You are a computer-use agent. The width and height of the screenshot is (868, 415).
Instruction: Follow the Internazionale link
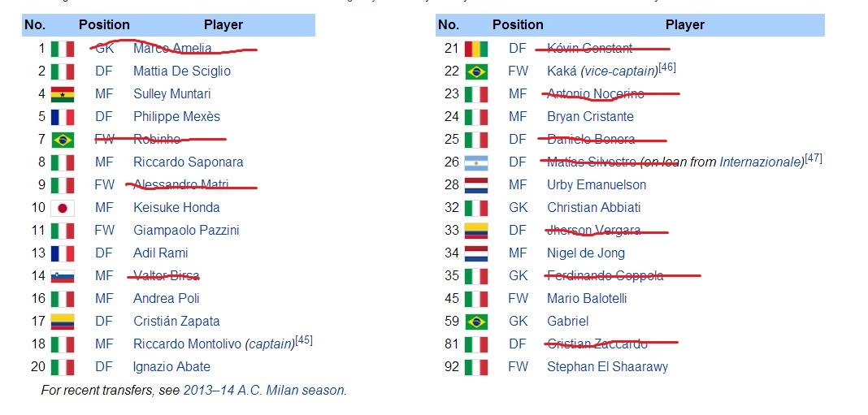coord(762,162)
